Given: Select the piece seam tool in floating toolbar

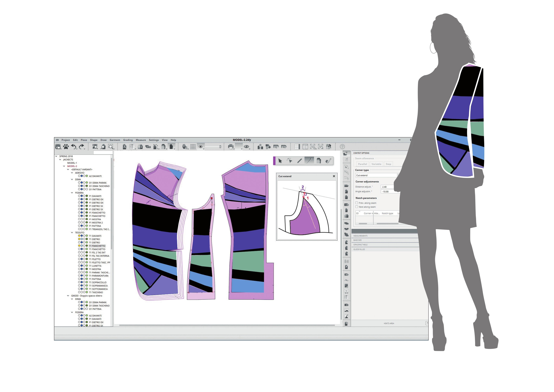Looking at the screenshot, I should point(319,161).
